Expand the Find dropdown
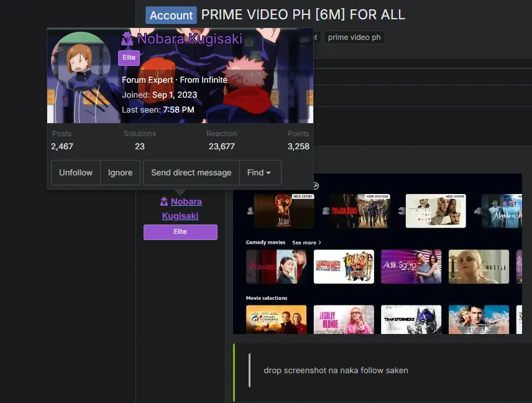Viewport: 532px width, 403px height. 260,172
